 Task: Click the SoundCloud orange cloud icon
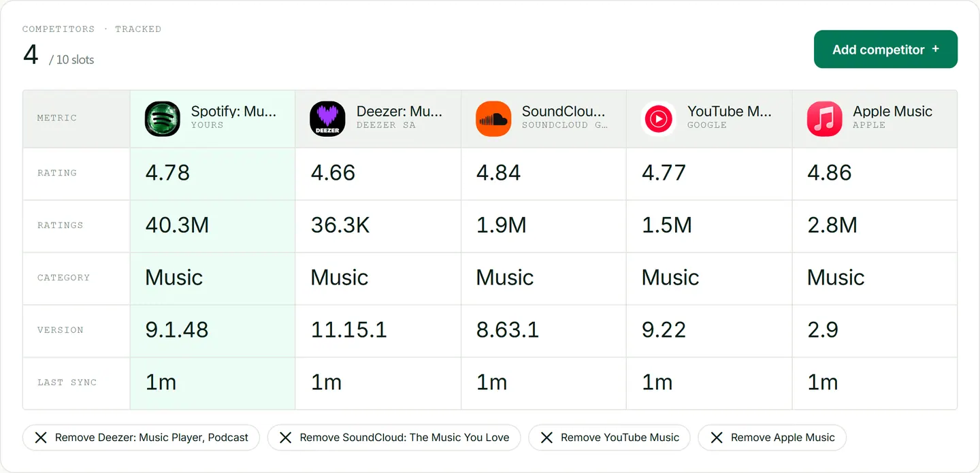(x=493, y=118)
